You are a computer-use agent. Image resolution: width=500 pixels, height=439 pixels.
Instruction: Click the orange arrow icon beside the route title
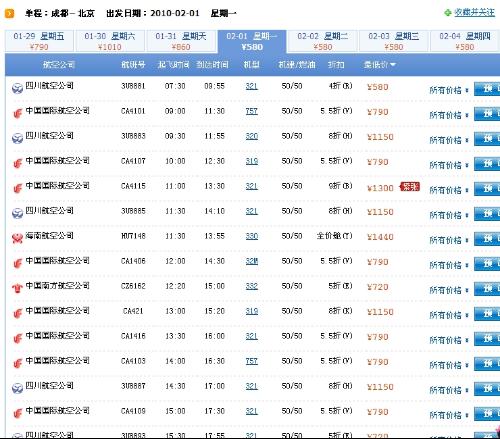[9, 14]
